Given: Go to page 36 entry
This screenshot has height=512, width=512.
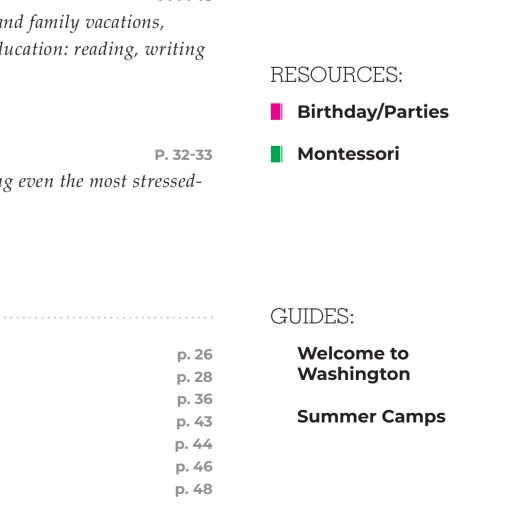Looking at the screenshot, I should point(195,399).
